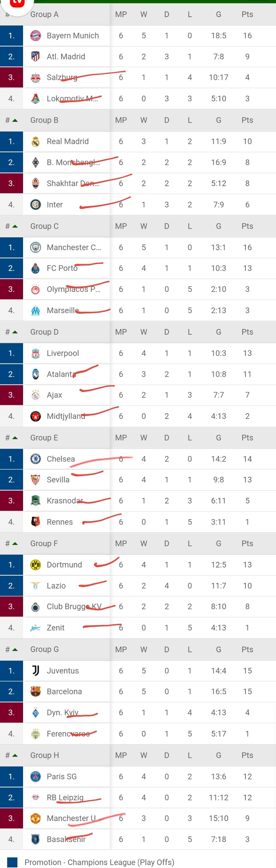Click the Paris SG club crest
The width and height of the screenshot is (276, 868).
[35, 776]
